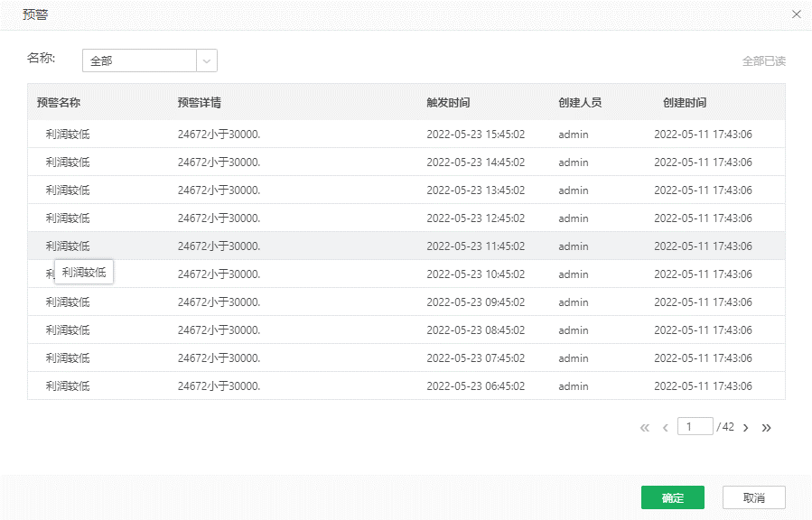Screen dimensions: 812x520
Task: Go to next page of alerts
Action: tap(746, 428)
